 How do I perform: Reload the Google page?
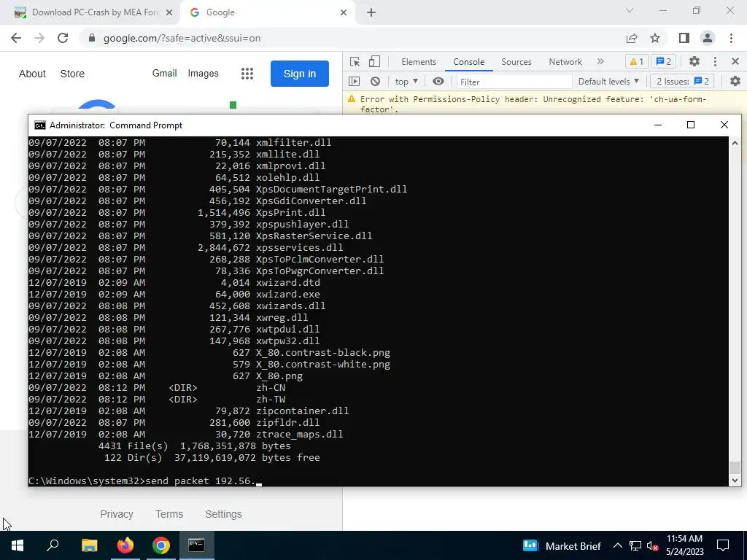(x=63, y=38)
